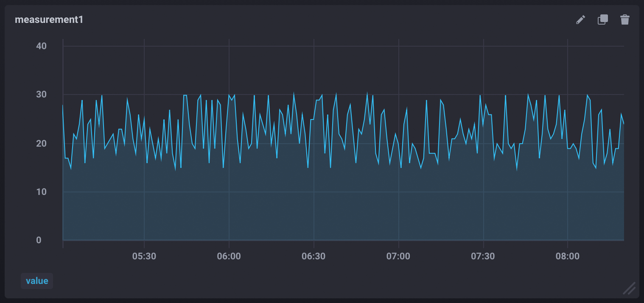Click the 06:30 time label on the axis
644x303 pixels.
[314, 256]
